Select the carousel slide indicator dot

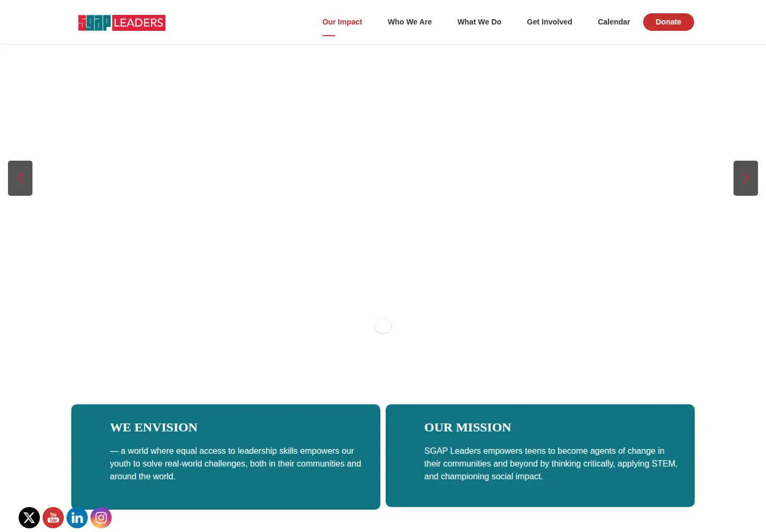(x=383, y=326)
